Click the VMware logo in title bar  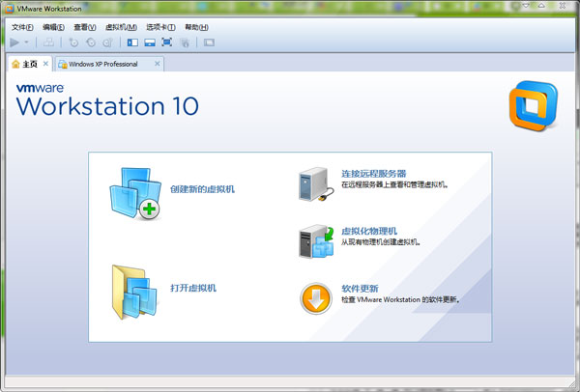(10, 9)
